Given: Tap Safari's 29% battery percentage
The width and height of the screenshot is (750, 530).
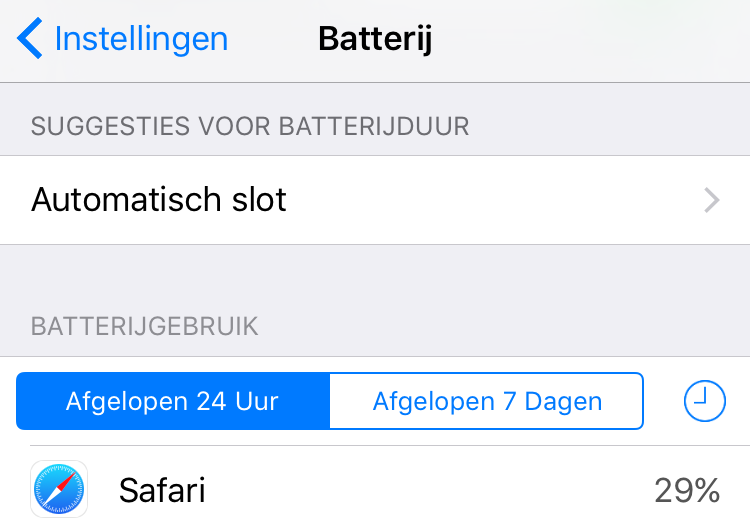Looking at the screenshot, I should 686,490.
